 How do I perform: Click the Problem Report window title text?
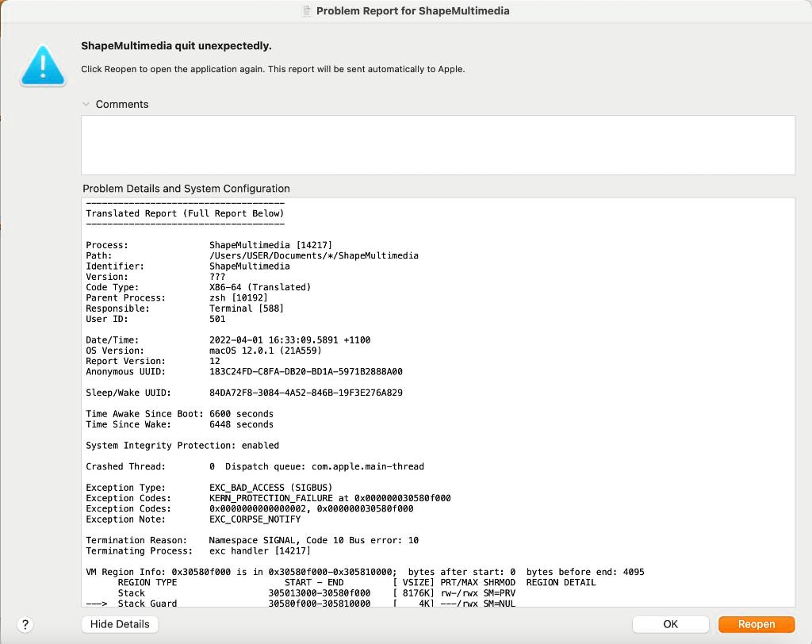[x=412, y=11]
